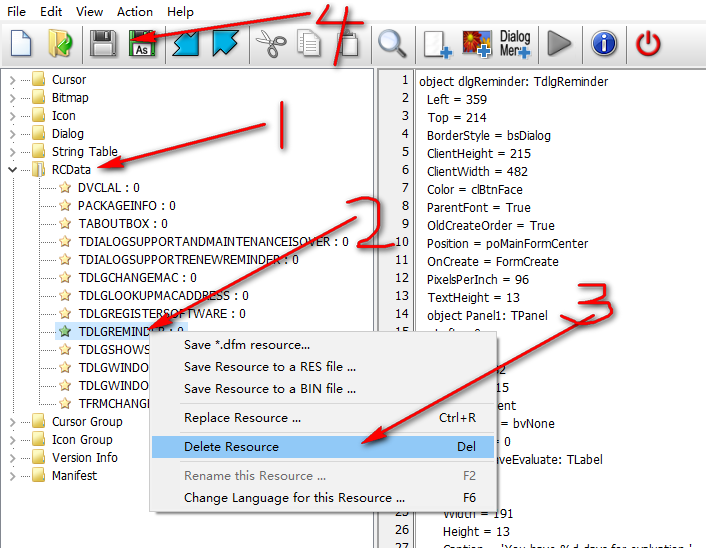The width and height of the screenshot is (706, 548).
Task: Click the blue bookmark-up toolbar icon
Action: (x=225, y=43)
